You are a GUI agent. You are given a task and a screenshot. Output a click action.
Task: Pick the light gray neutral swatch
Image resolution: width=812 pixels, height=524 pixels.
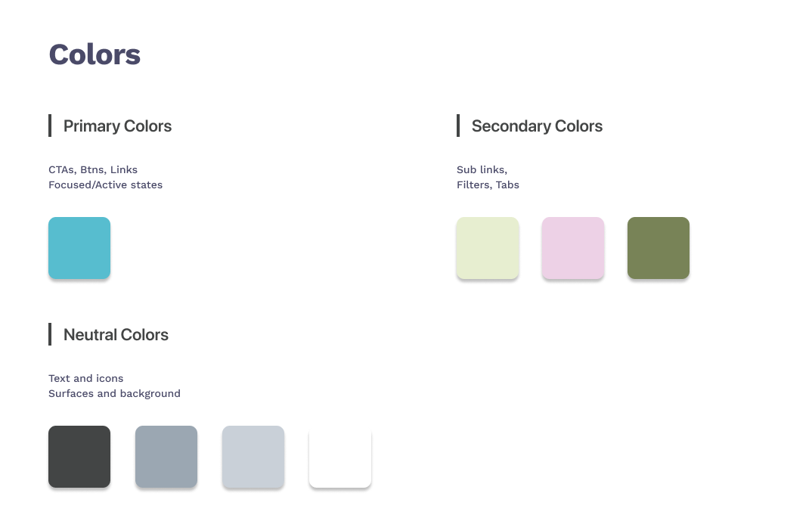pos(253,457)
